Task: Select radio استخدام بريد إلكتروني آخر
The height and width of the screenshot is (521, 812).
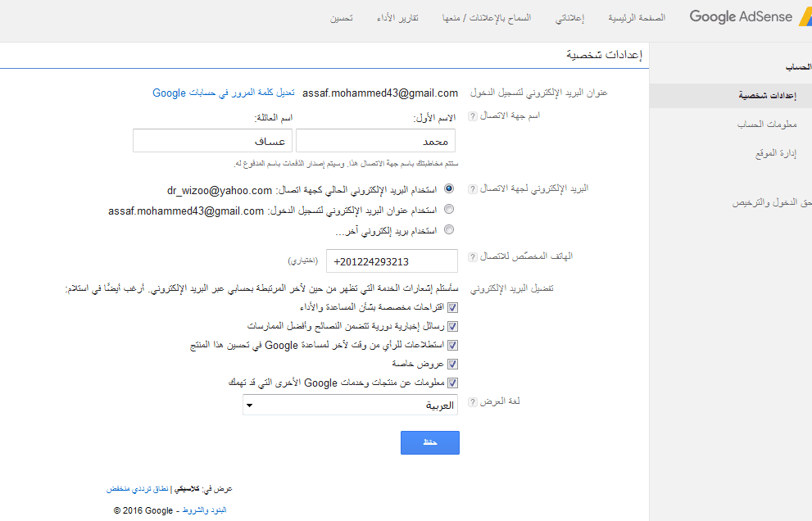Action: pyautogui.click(x=449, y=229)
